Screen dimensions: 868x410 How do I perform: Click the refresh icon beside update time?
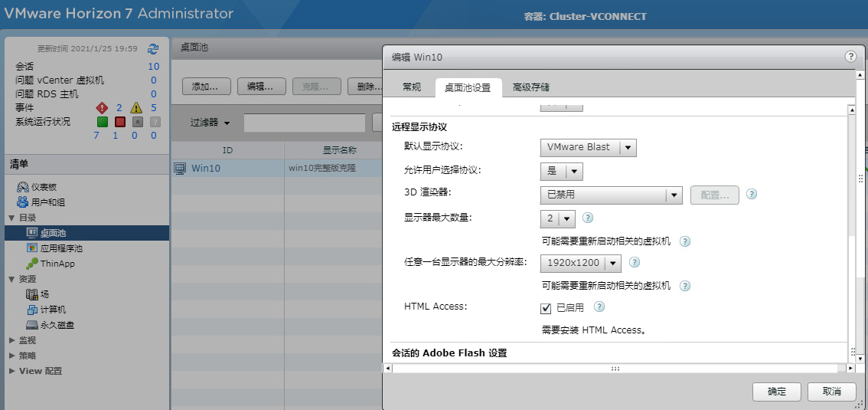[153, 49]
